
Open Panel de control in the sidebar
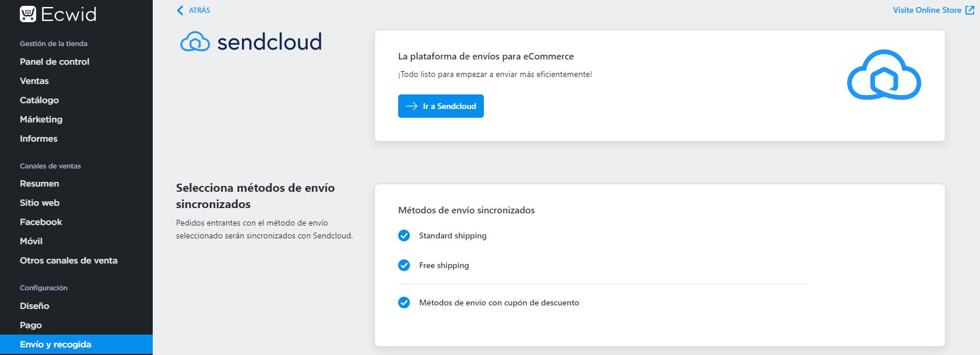point(55,62)
